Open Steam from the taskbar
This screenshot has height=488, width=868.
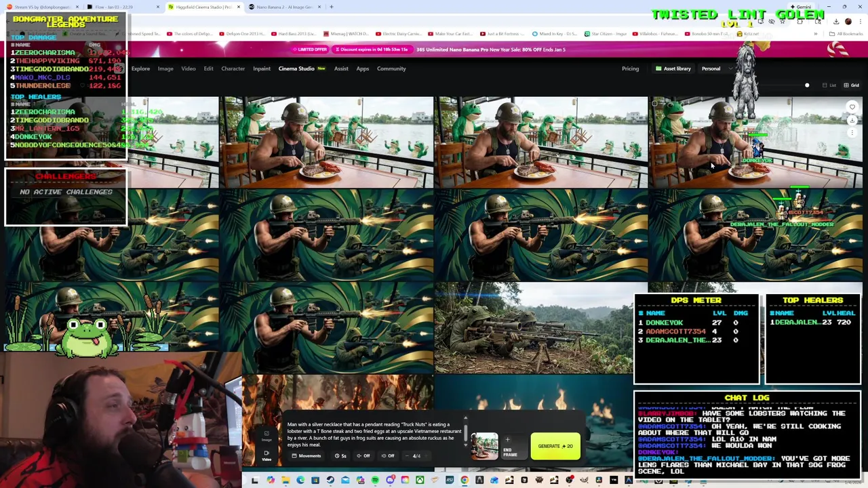click(330, 481)
